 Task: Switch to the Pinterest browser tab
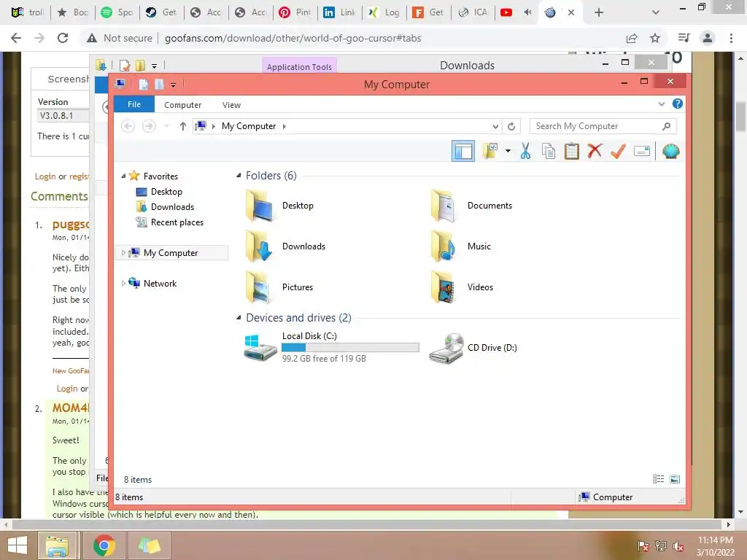(295, 12)
